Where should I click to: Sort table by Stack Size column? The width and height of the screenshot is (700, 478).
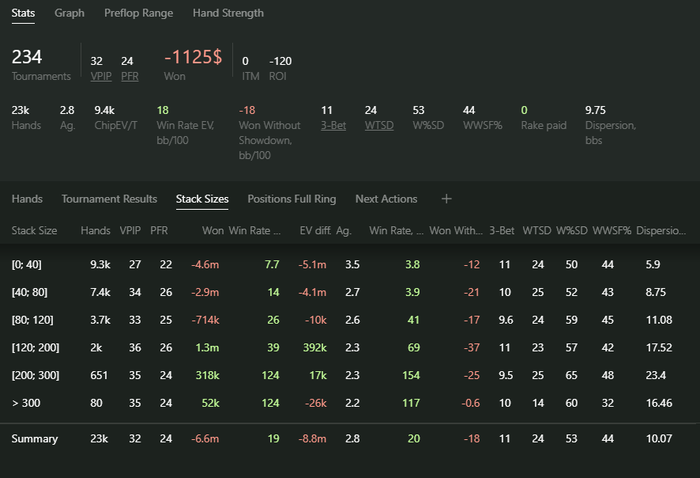point(34,231)
